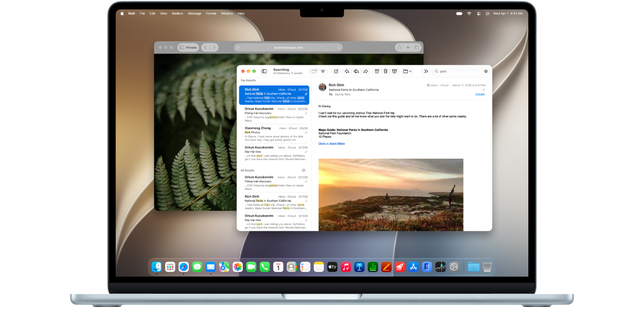
Task: Open the File menu
Action: (142, 13)
